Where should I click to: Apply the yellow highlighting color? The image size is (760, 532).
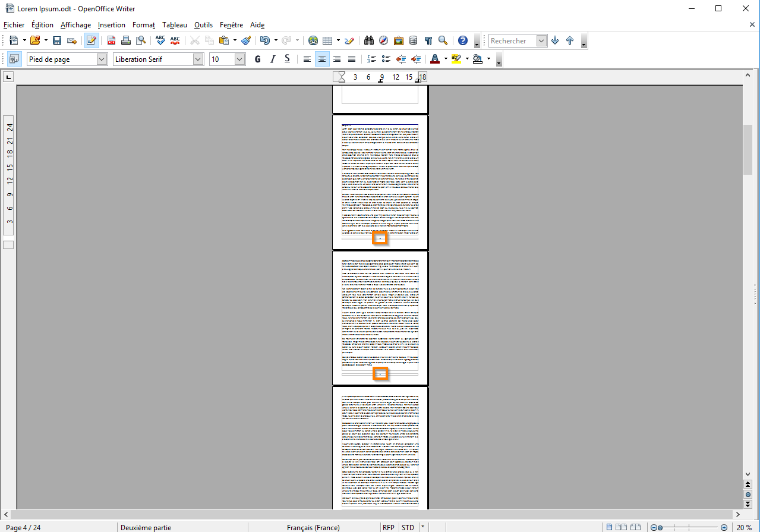[x=456, y=59]
